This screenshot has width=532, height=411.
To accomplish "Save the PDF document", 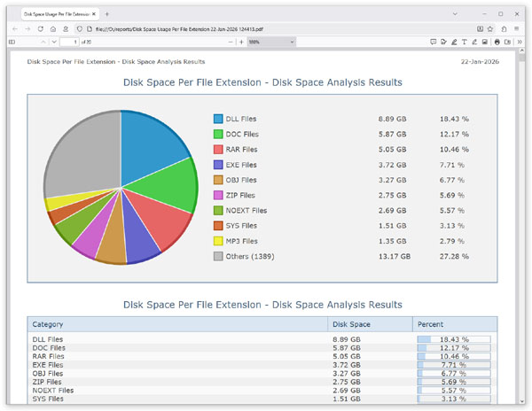I will pos(507,42).
